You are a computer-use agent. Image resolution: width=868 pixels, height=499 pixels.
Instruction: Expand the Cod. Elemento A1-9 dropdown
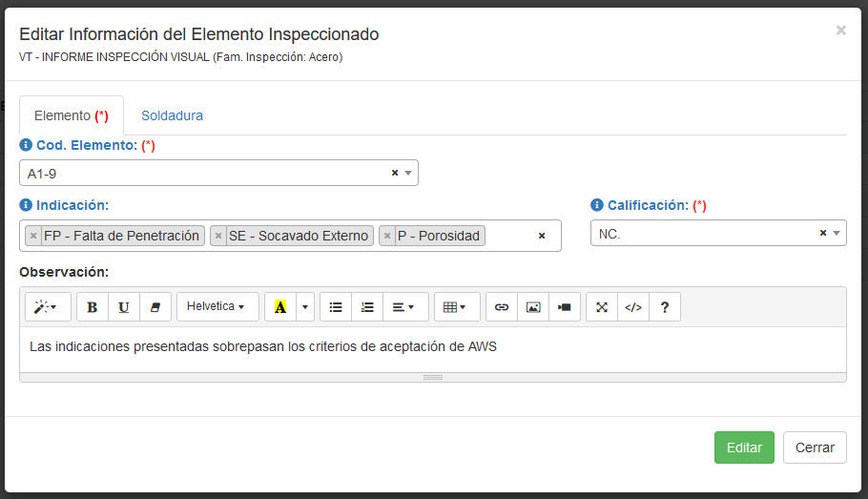[408, 173]
